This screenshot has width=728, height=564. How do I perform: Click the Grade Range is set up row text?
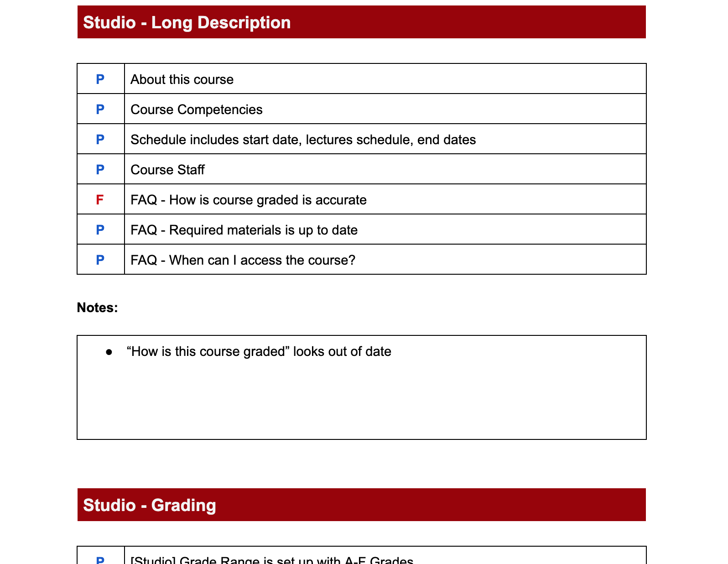coord(272,559)
